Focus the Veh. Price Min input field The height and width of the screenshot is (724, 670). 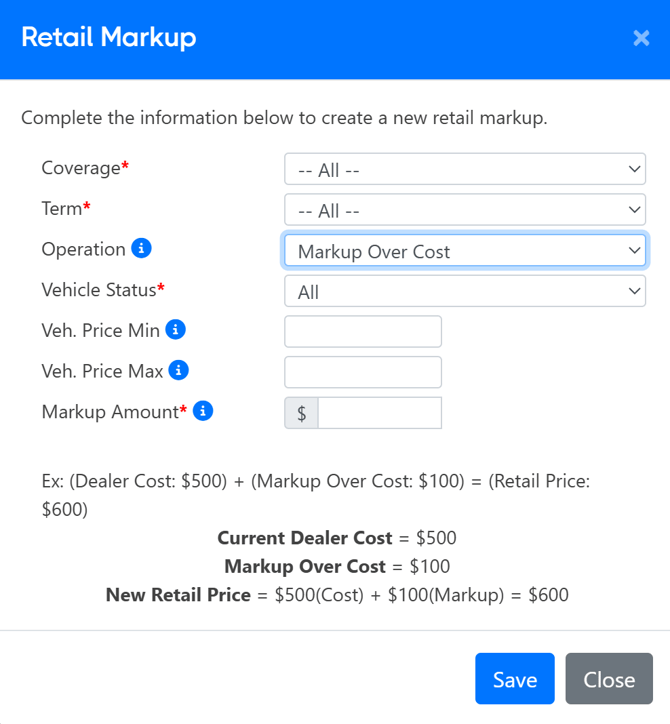[x=363, y=331]
